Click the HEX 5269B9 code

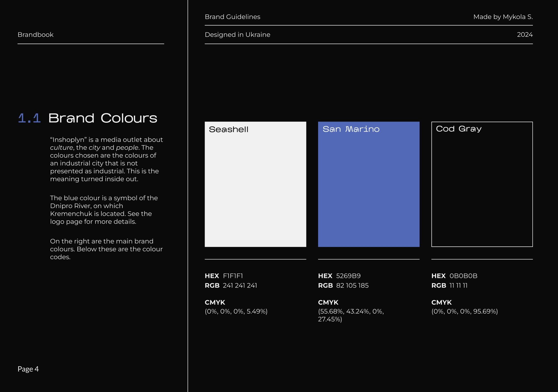tap(339, 276)
